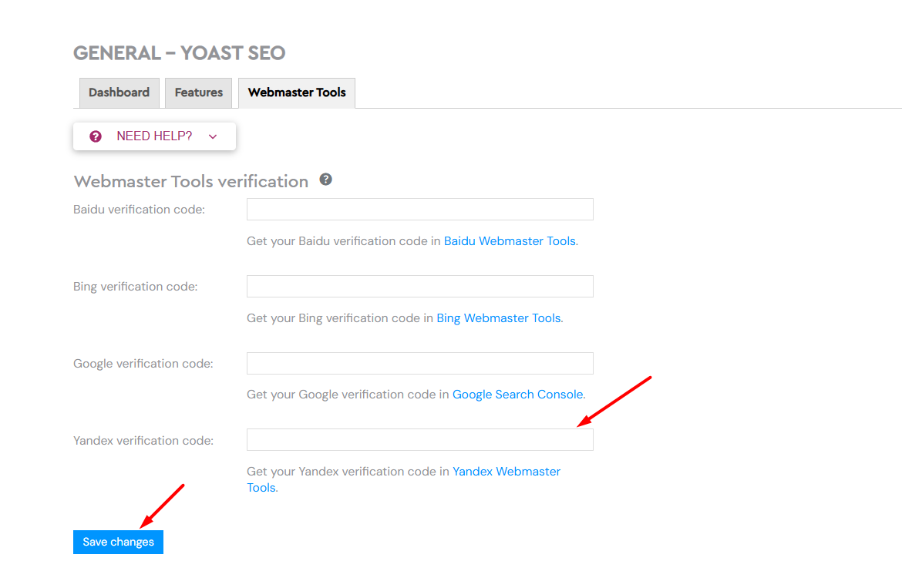Click the Yandex verification code label
Screen dimensions: 902x588
(143, 440)
